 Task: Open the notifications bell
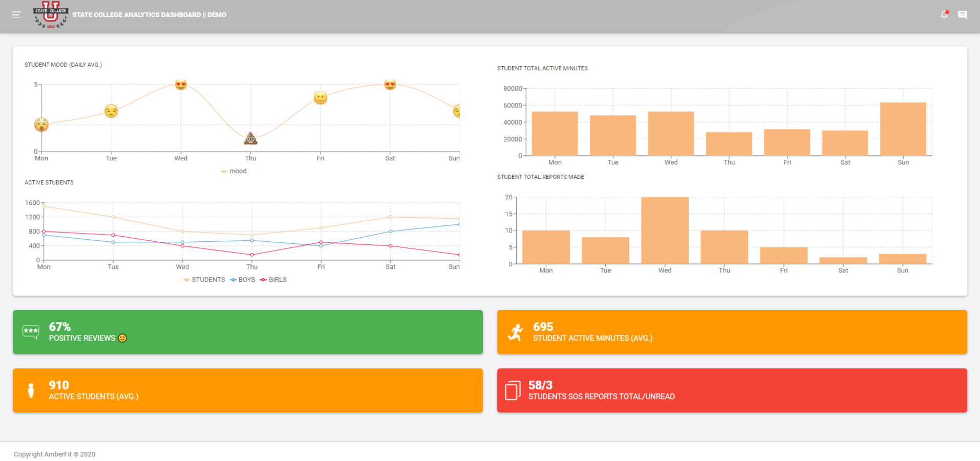pyautogui.click(x=944, y=15)
